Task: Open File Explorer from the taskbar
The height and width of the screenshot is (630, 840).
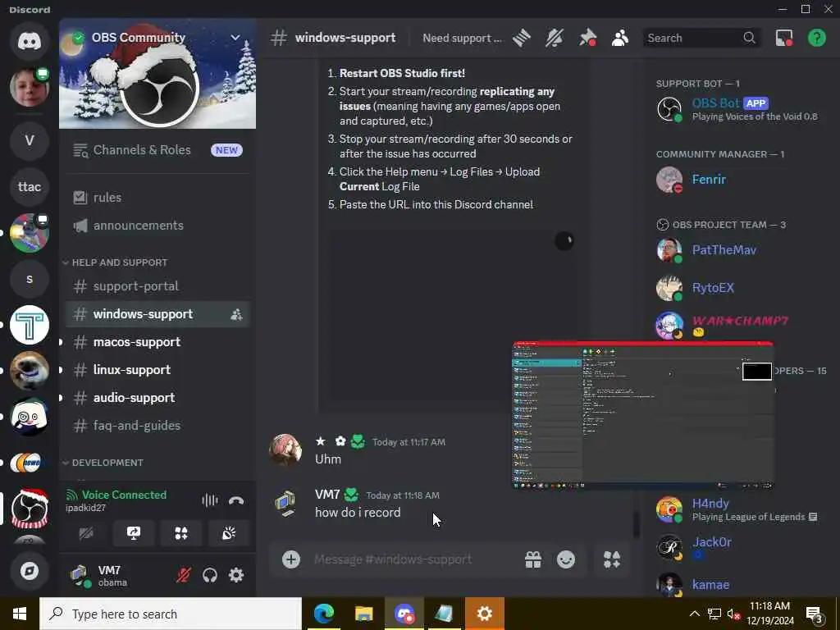Action: pos(363,614)
